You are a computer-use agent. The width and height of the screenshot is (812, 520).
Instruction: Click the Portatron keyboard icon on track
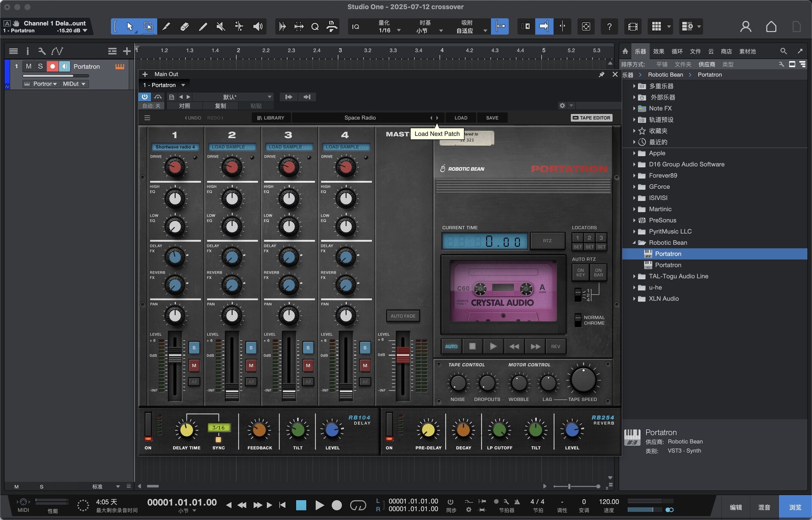120,66
